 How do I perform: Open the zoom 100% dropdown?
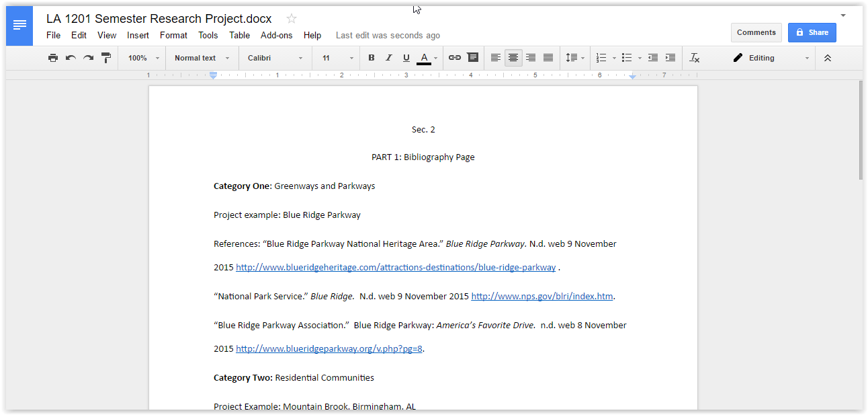tap(143, 58)
